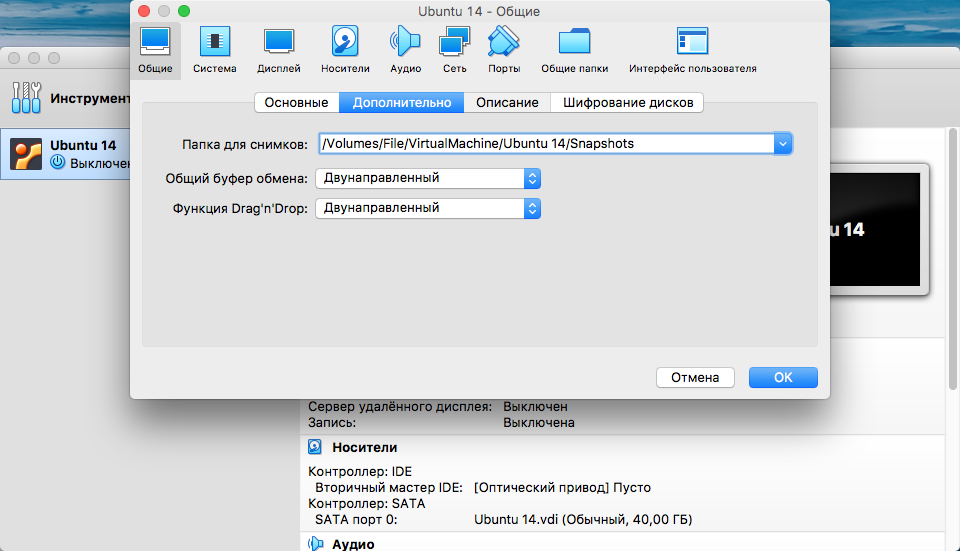Open the Общие settings section icon
Viewport: 960px width, 551px height.
click(155, 51)
